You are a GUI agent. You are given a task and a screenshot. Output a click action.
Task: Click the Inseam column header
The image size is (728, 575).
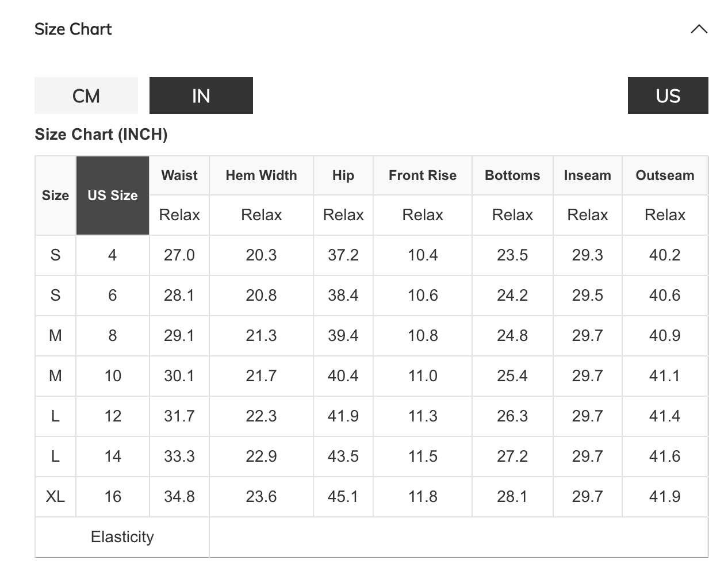tap(587, 175)
